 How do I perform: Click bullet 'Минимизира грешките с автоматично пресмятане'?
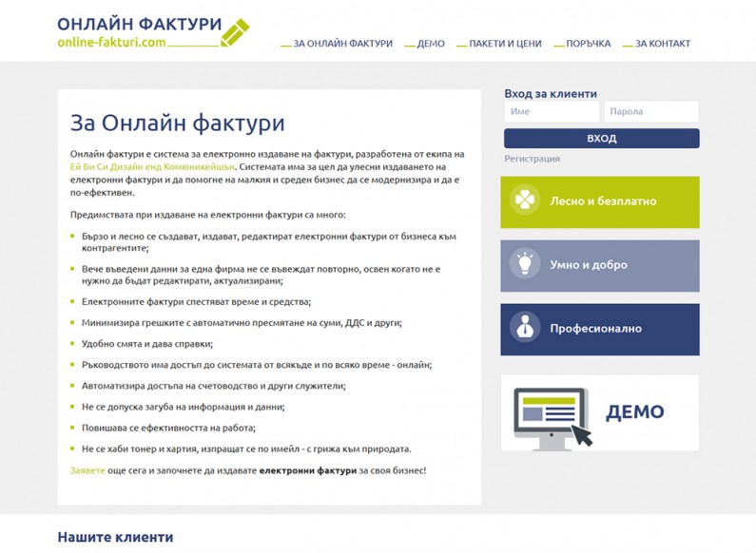(x=242, y=323)
